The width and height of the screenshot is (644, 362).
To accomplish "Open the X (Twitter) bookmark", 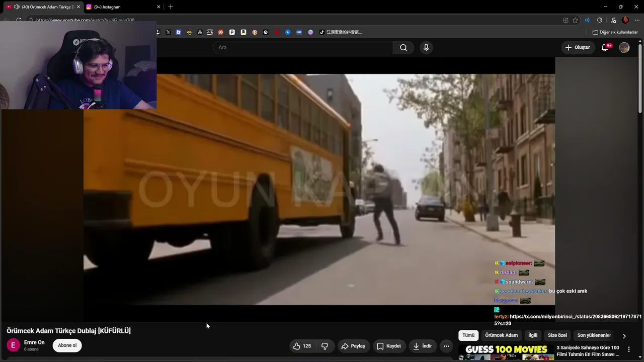I will click(x=168, y=32).
